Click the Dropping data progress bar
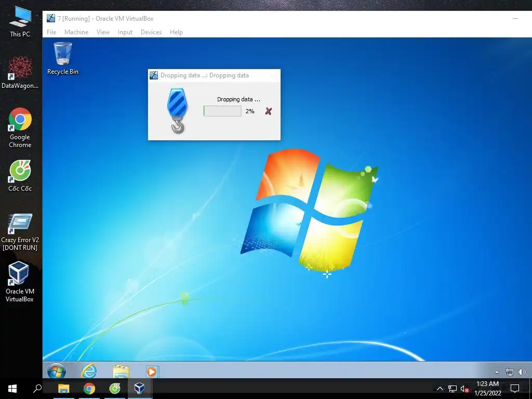The height and width of the screenshot is (399, 532). click(x=222, y=111)
